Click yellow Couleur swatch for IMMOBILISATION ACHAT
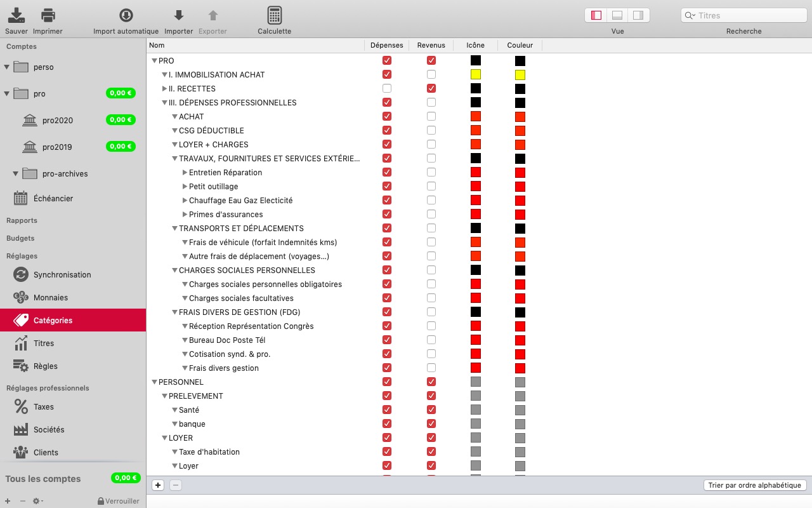The image size is (812, 508). click(x=520, y=75)
